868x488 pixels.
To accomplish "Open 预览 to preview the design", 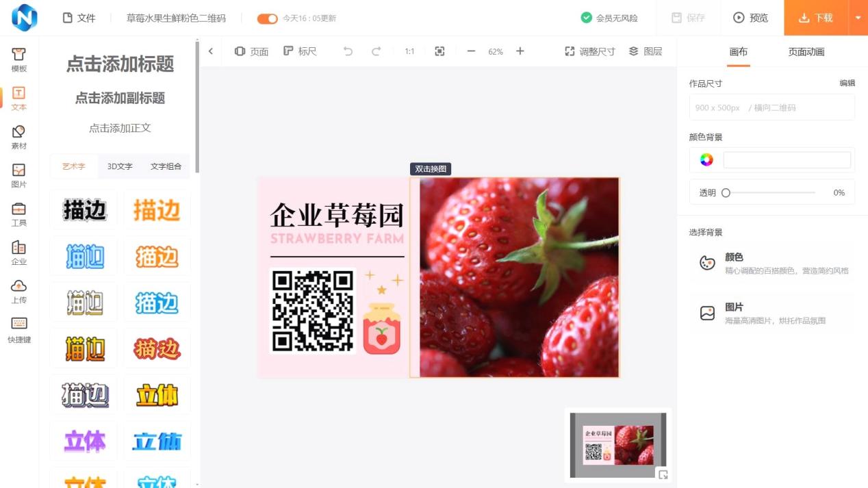I will coord(751,19).
